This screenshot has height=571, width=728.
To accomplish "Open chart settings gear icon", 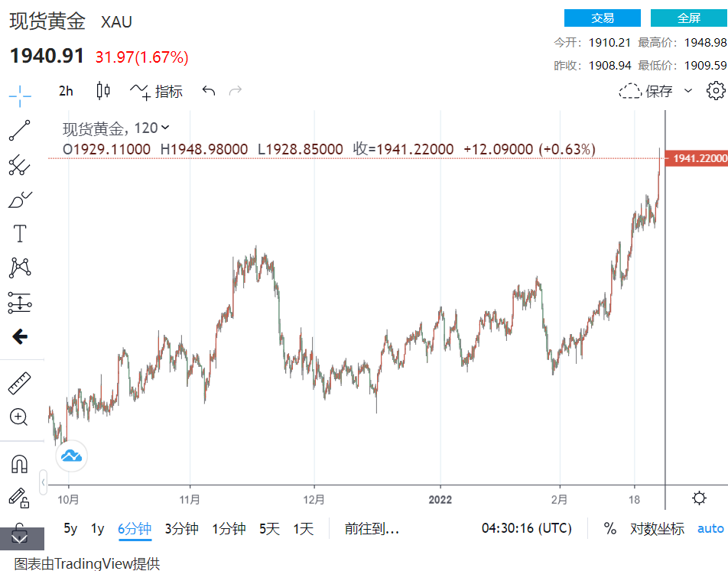I will click(x=716, y=91).
